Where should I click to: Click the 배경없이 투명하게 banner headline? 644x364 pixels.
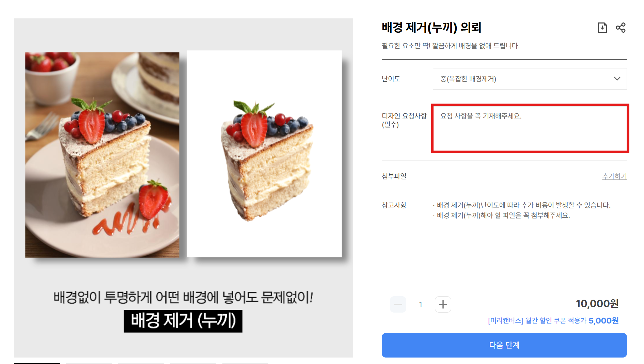[x=183, y=297]
